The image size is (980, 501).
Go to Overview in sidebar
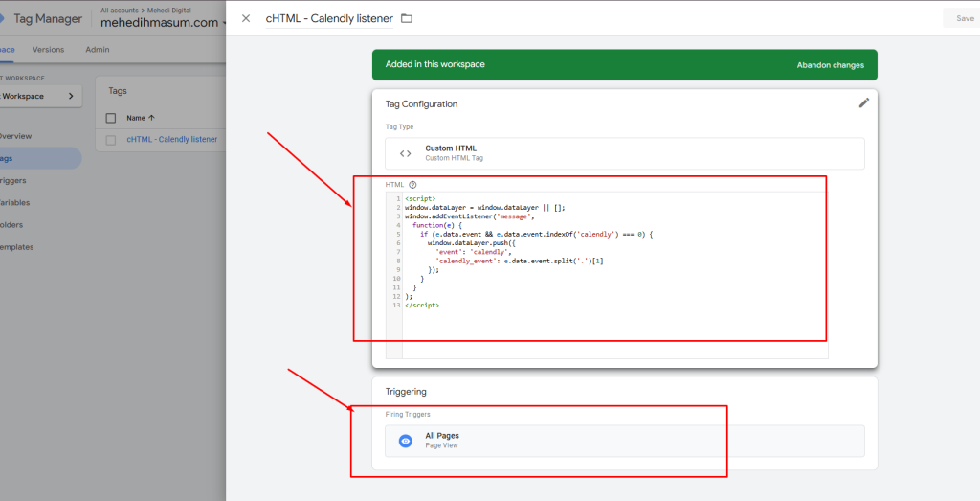click(15, 136)
